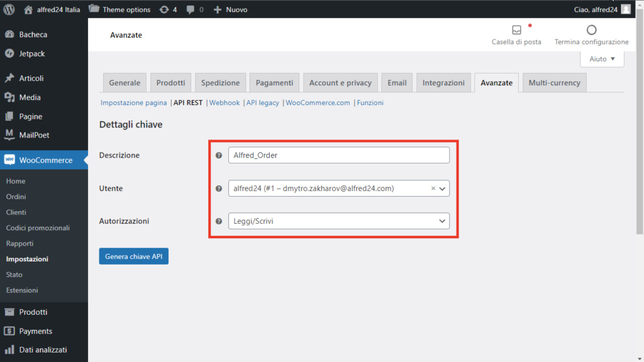Viewport: 644px width, 362px height.
Task: Go to Ordini submenu
Action: tap(16, 197)
